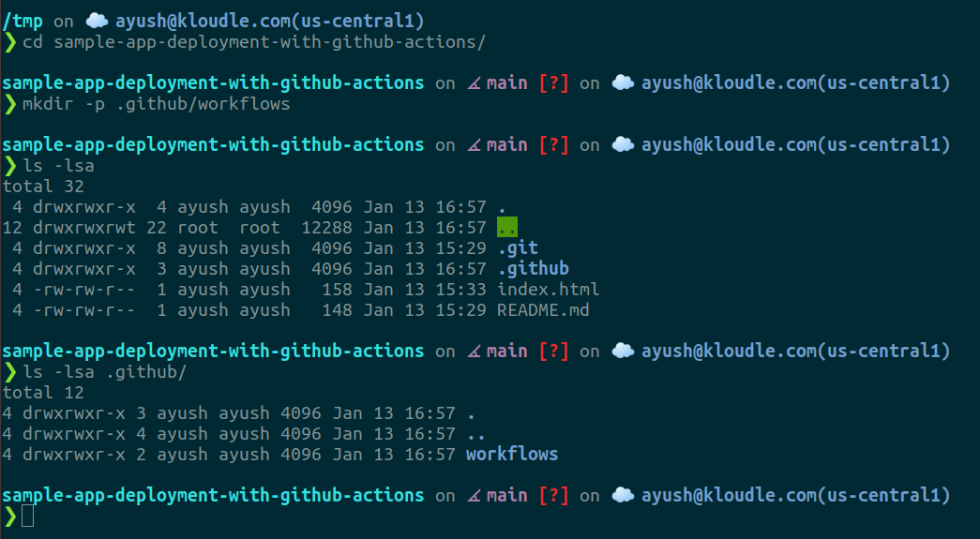Click the 'mkdir -p .github/workflows' command text
Viewport: 980px width, 539px height.
[x=156, y=104]
